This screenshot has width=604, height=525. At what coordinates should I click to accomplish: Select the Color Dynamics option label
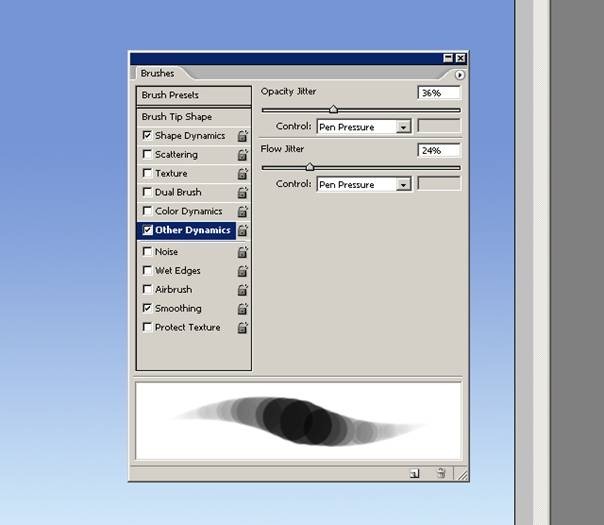188,212
